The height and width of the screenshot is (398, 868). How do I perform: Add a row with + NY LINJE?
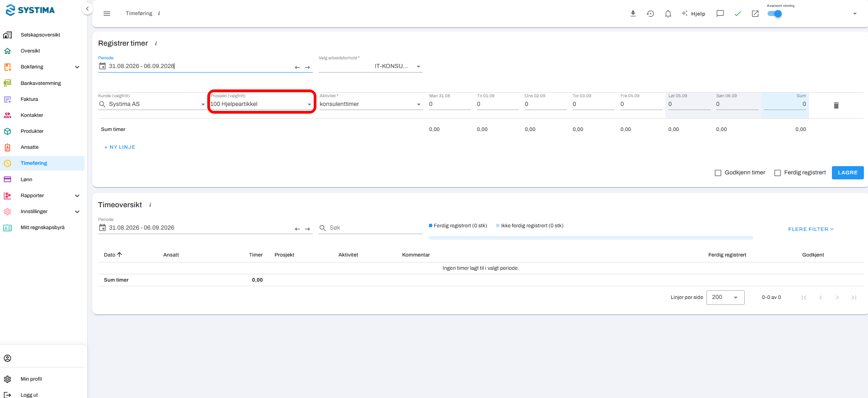click(x=120, y=147)
